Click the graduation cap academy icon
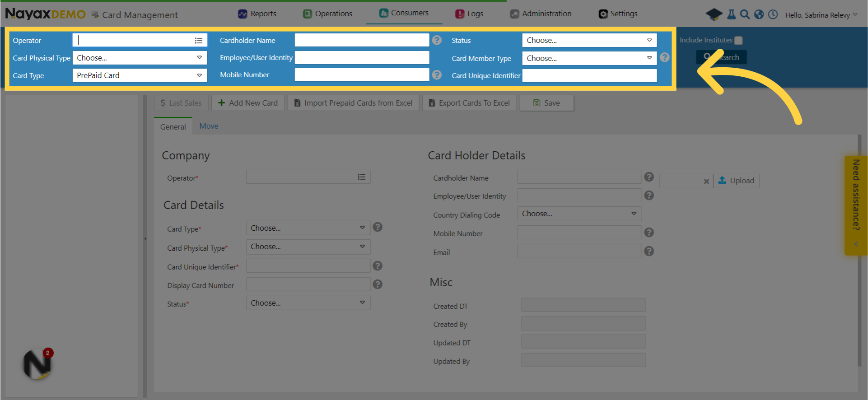 tap(714, 14)
